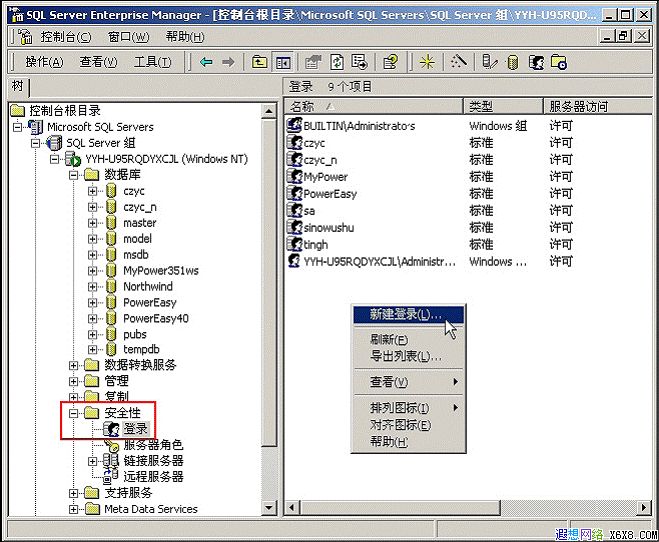Select the PowerEasy40 database
Viewport: 659px width, 542px height.
(x=156, y=318)
